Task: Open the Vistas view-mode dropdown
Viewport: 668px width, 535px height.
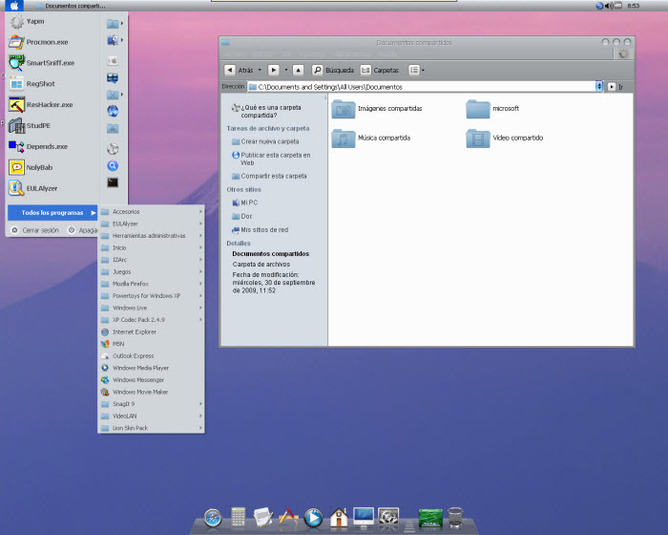Action: pos(417,70)
